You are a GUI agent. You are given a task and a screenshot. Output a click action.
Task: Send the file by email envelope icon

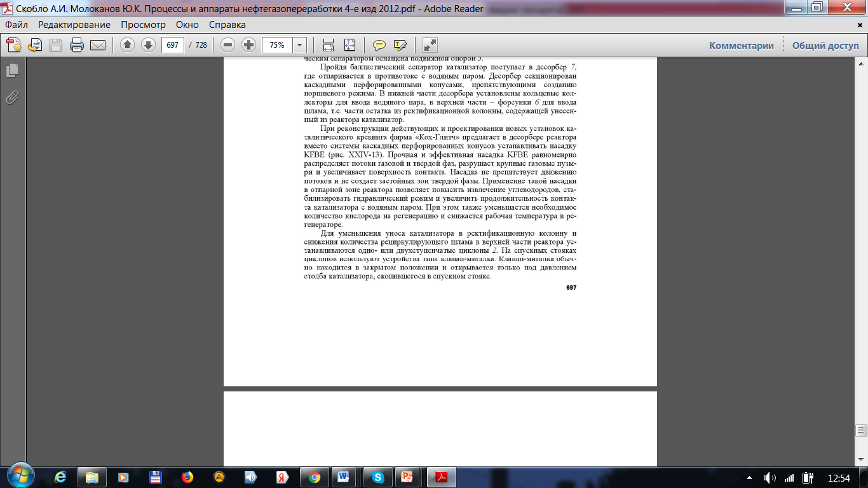(98, 45)
